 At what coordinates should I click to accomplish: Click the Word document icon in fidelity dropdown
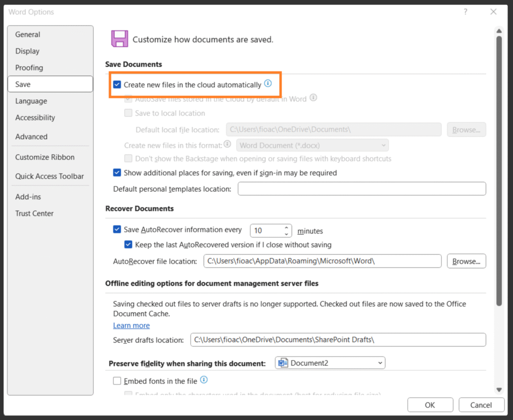(284, 363)
